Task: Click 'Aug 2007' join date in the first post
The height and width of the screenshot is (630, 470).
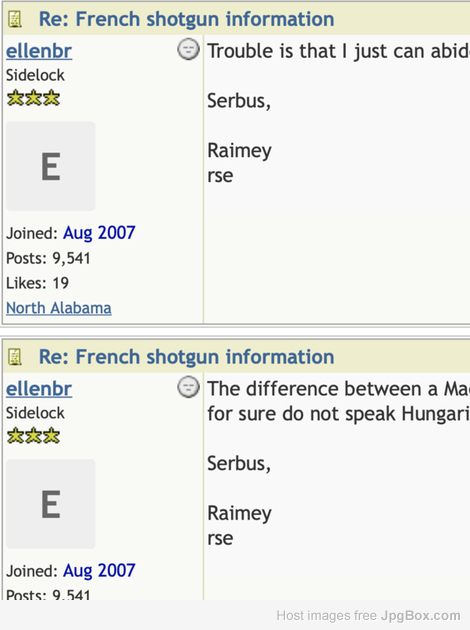Action: pos(99,233)
